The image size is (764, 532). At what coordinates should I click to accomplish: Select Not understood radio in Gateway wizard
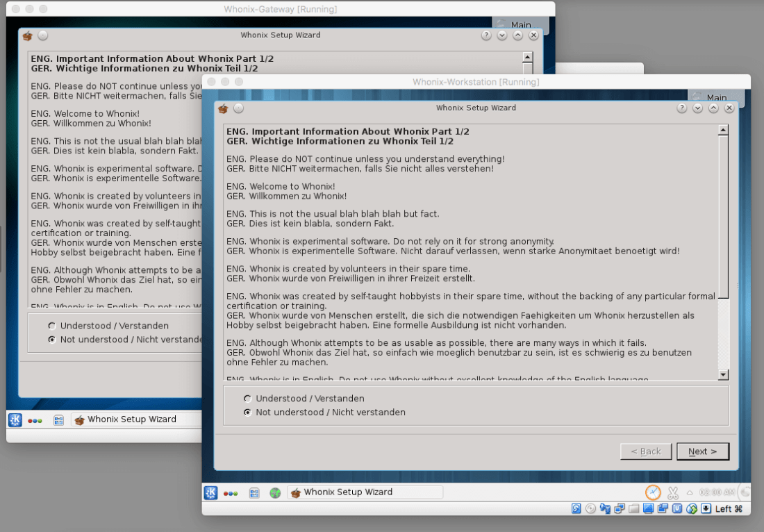click(x=52, y=340)
